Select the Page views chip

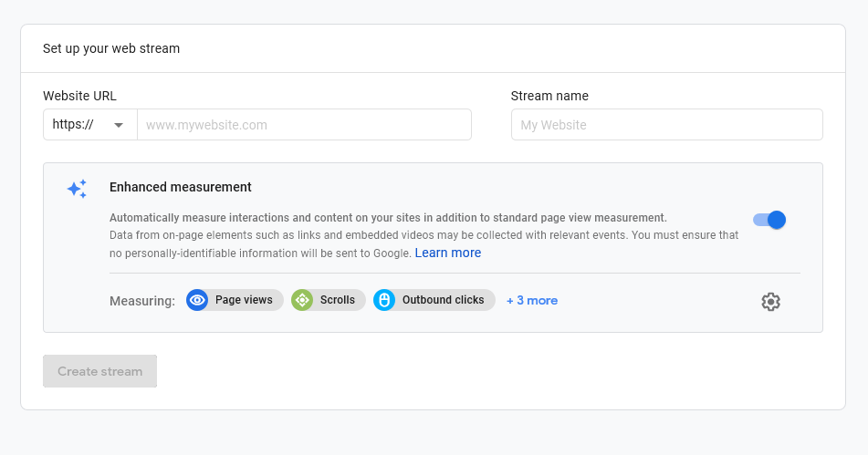pos(235,300)
